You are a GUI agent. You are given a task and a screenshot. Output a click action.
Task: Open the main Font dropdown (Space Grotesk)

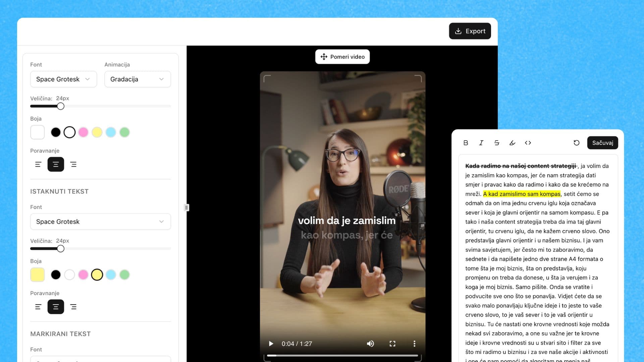(x=63, y=79)
